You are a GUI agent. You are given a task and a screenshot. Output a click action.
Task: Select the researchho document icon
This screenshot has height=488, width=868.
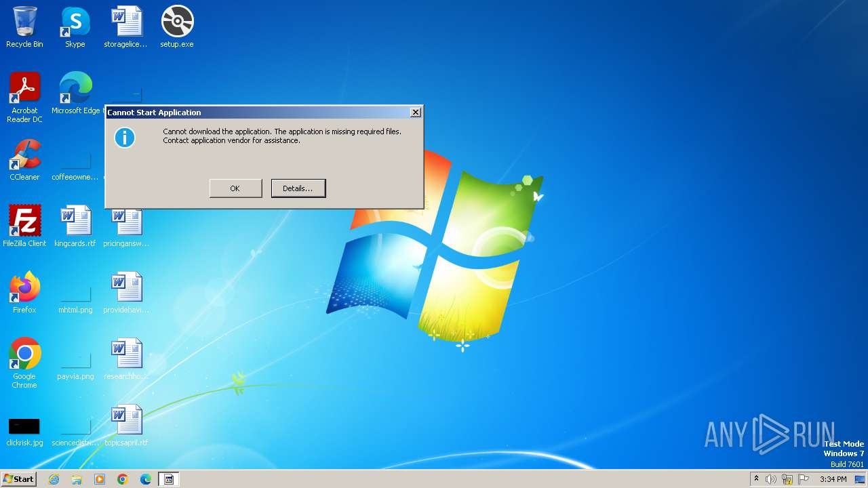pos(126,359)
